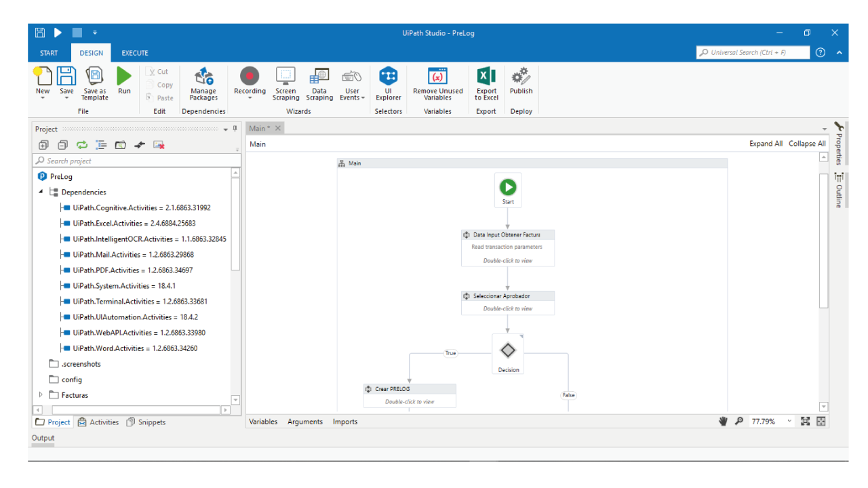Click the quick access Run icon in title bar

click(x=58, y=33)
